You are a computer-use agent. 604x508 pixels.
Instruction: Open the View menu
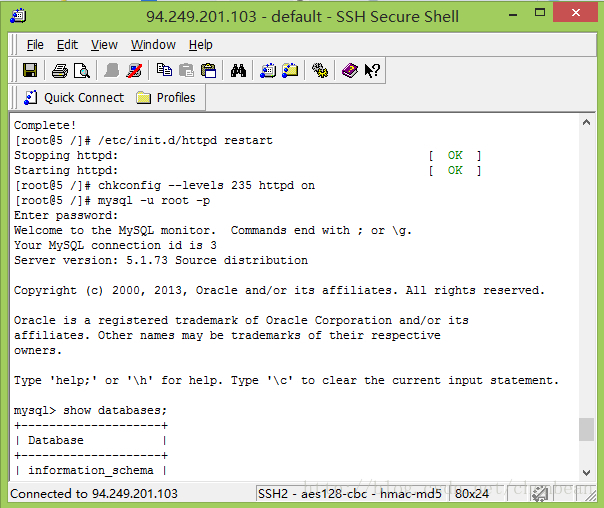104,45
